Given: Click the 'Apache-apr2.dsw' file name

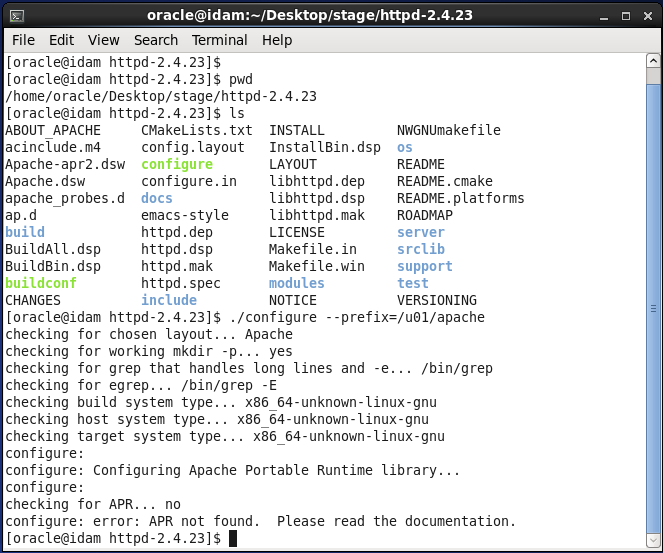Looking at the screenshot, I should 65,164.
